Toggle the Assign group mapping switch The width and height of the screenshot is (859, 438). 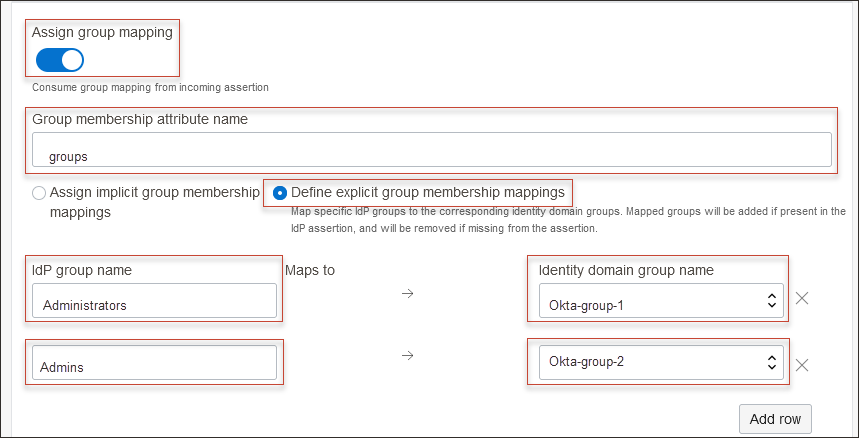(x=59, y=60)
